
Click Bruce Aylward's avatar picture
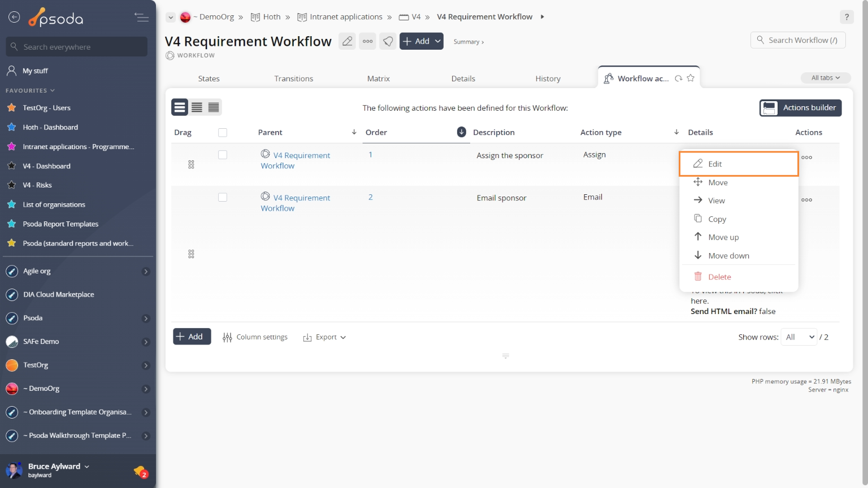point(14,470)
